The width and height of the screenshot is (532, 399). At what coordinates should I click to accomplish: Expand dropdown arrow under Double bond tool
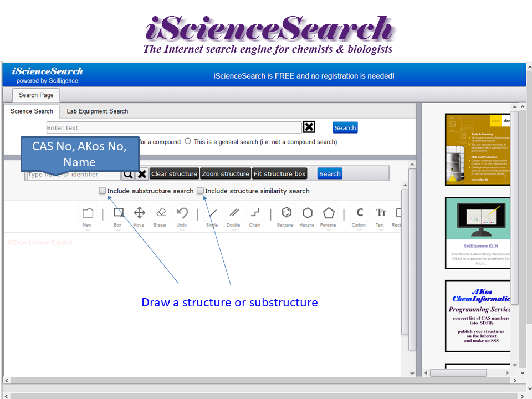click(234, 229)
